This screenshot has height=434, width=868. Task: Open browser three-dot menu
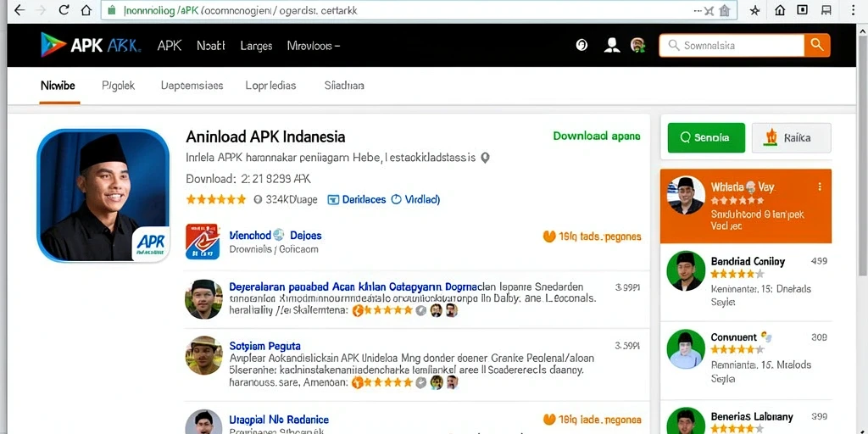[856, 10]
